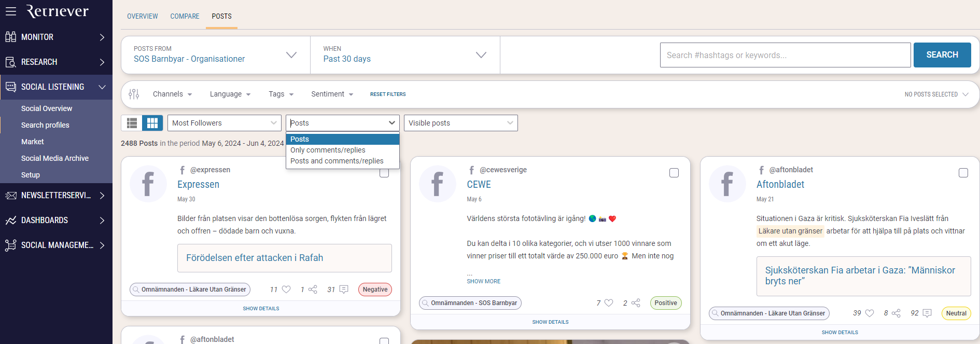
Task: Open the Sentiment filter dropdown
Action: point(332,94)
